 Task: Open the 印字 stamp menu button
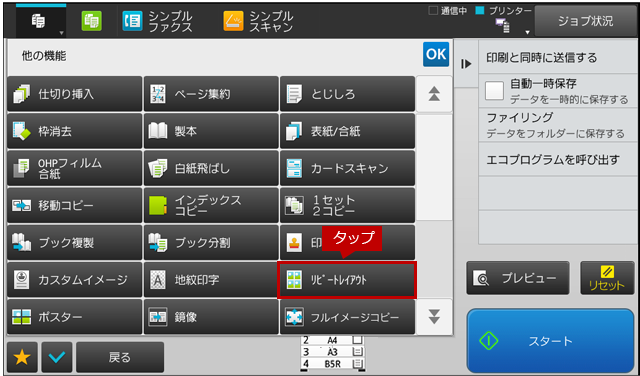[x=347, y=243]
